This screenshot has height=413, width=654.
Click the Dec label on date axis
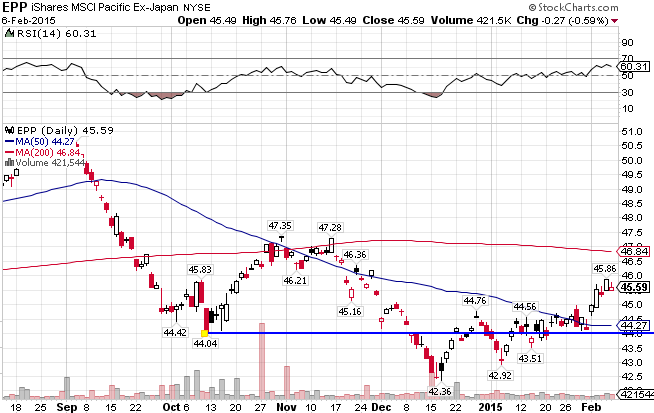(381, 407)
